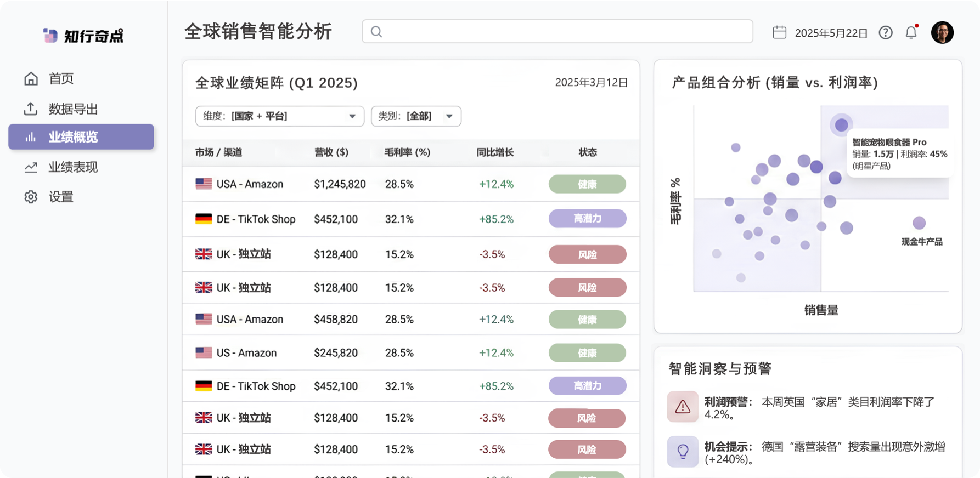This screenshot has width=980, height=478.
Task: Click 健康 status for $458,820 row
Action: (587, 320)
